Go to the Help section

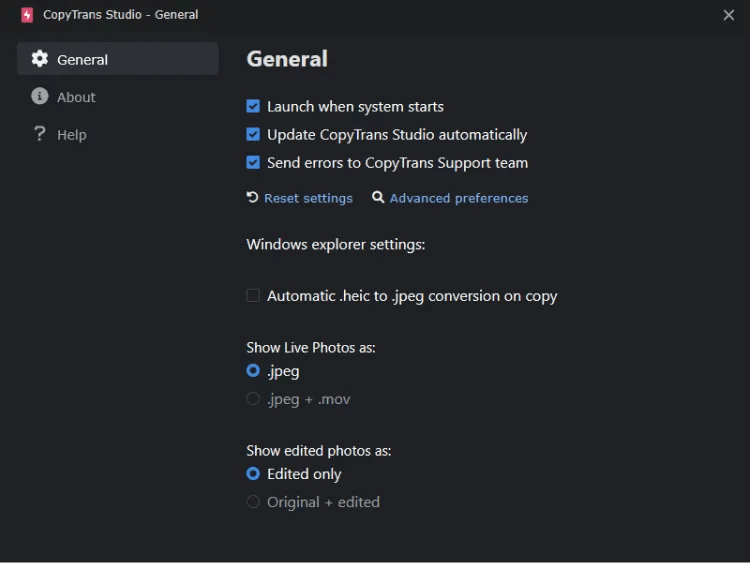[72, 134]
